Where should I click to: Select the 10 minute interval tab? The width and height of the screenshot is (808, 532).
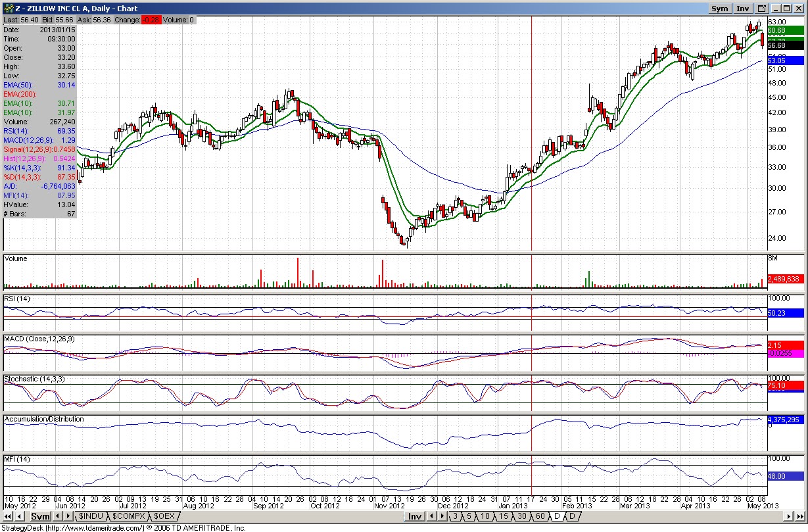click(485, 516)
